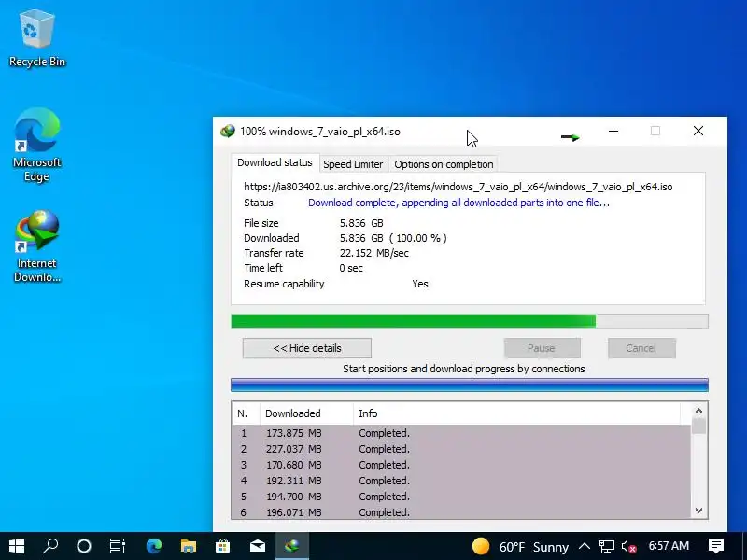Select connection row with 173.875 MB
Image resolution: width=747 pixels, height=560 pixels.
pyautogui.click(x=461, y=433)
